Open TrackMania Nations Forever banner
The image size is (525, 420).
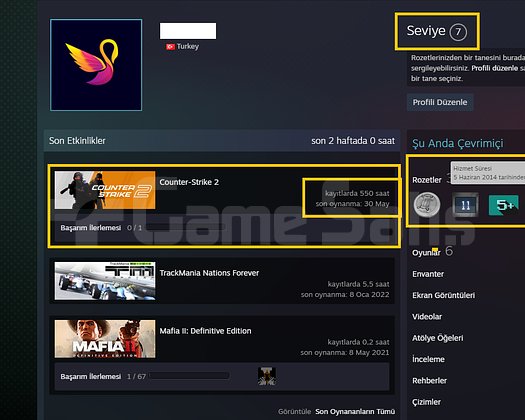pyautogui.click(x=105, y=281)
